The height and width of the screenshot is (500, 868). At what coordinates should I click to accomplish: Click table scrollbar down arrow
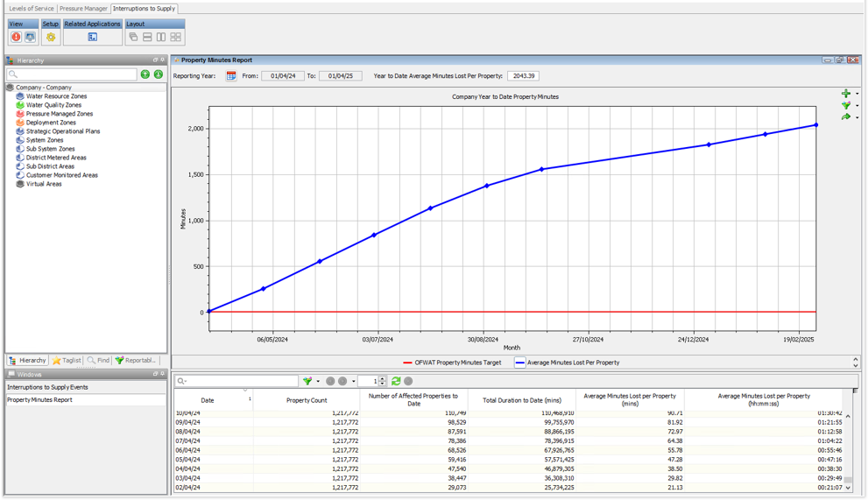coord(848,488)
